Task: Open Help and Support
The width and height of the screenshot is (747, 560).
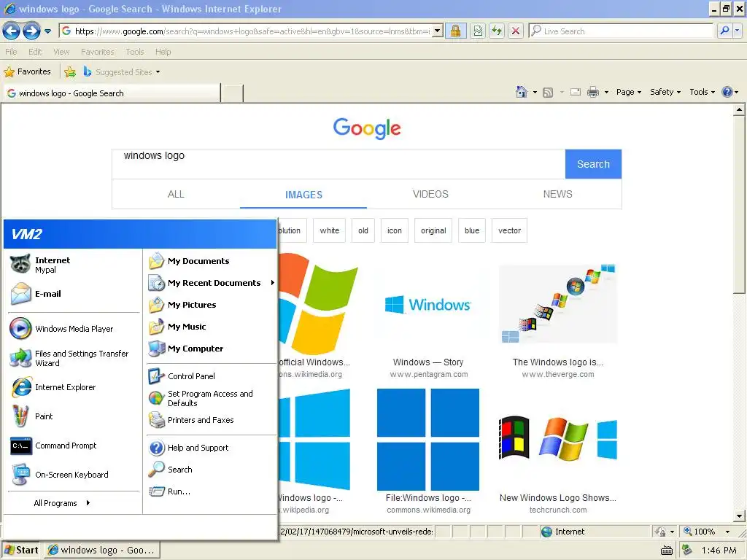Action: 211,448
